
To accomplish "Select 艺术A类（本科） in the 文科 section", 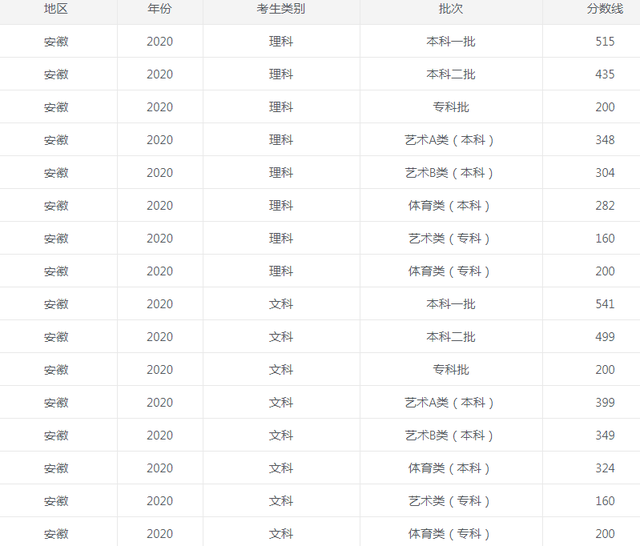I will click(x=450, y=403).
